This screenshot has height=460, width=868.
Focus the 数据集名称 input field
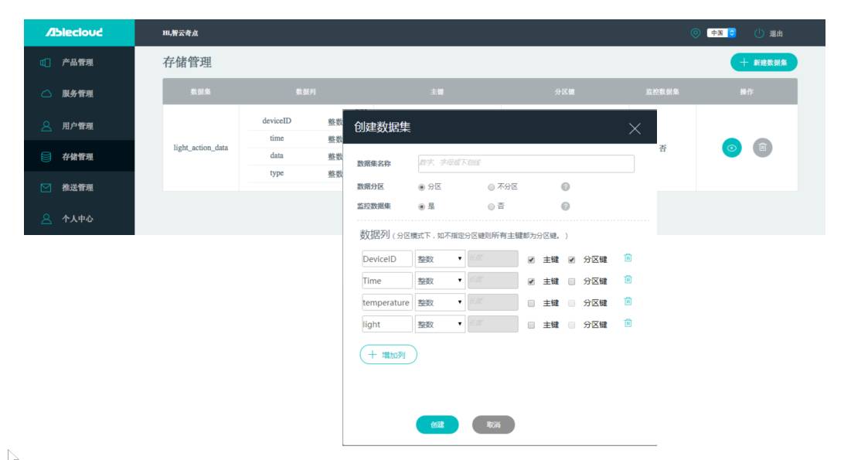[526, 163]
